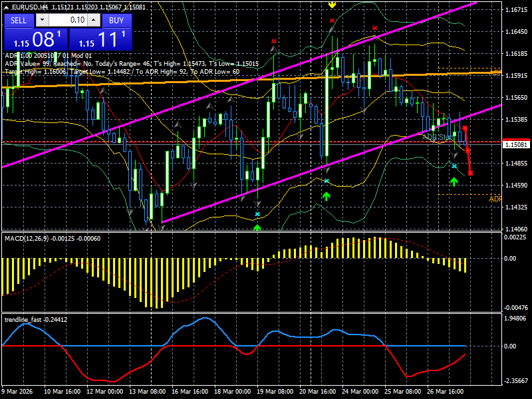This screenshot has width=532, height=399.
Task: Click the 1.15385 price axis label
Action: [x=516, y=120]
